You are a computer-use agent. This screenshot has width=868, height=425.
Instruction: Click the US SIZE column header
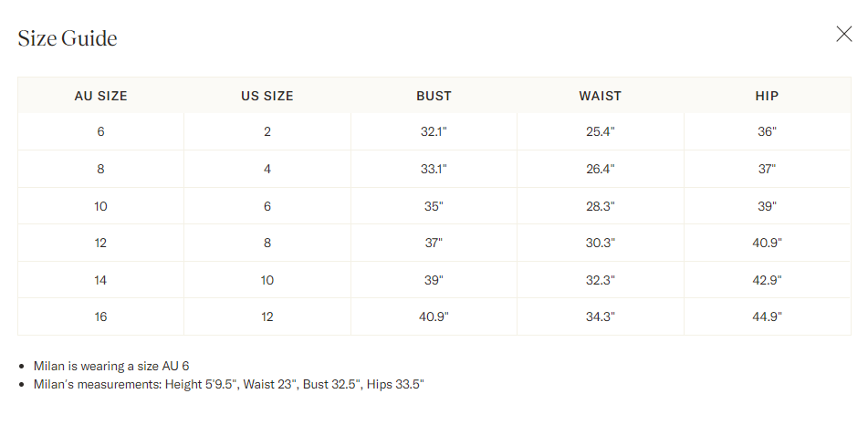pos(267,96)
